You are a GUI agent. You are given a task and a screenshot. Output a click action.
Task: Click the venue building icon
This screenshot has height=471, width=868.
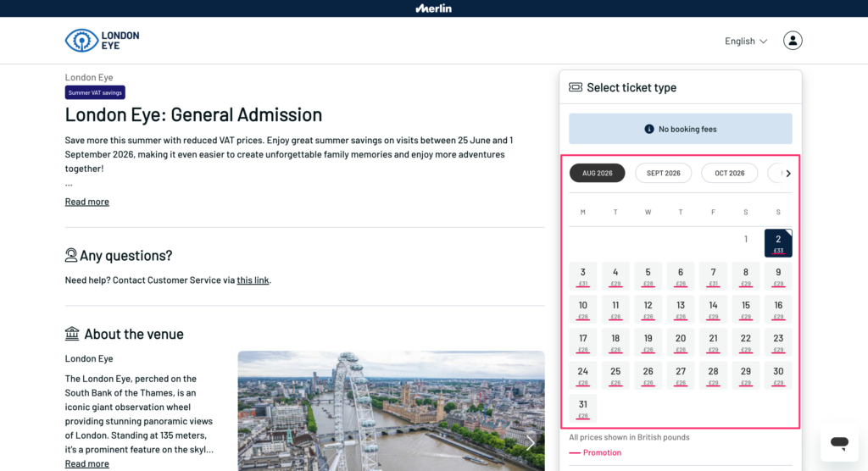72,334
